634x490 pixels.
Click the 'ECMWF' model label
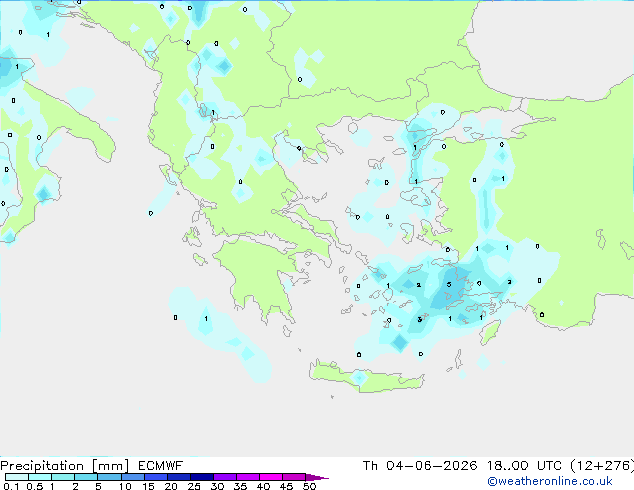tap(161, 466)
